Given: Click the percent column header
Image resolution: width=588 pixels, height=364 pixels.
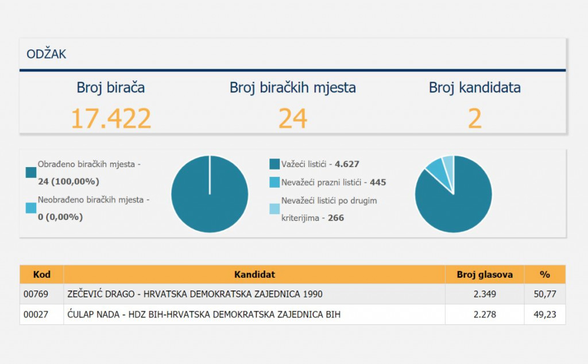Looking at the screenshot, I should tap(544, 274).
